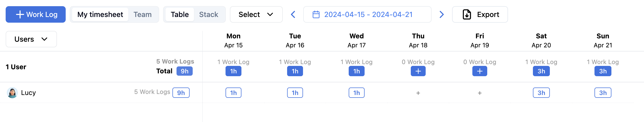The height and width of the screenshot is (122, 644).
Task: Open the Wed Apr 17 column header
Action: 356,41
